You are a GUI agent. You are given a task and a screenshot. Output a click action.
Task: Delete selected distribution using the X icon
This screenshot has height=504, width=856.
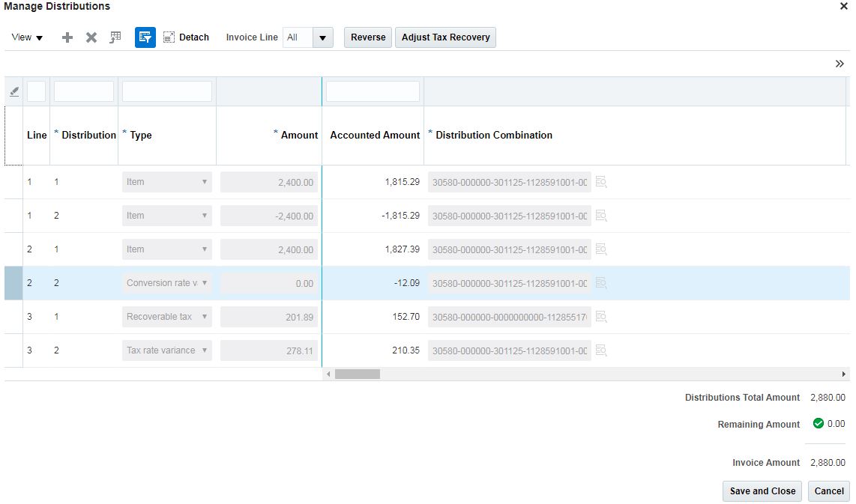[x=91, y=37]
